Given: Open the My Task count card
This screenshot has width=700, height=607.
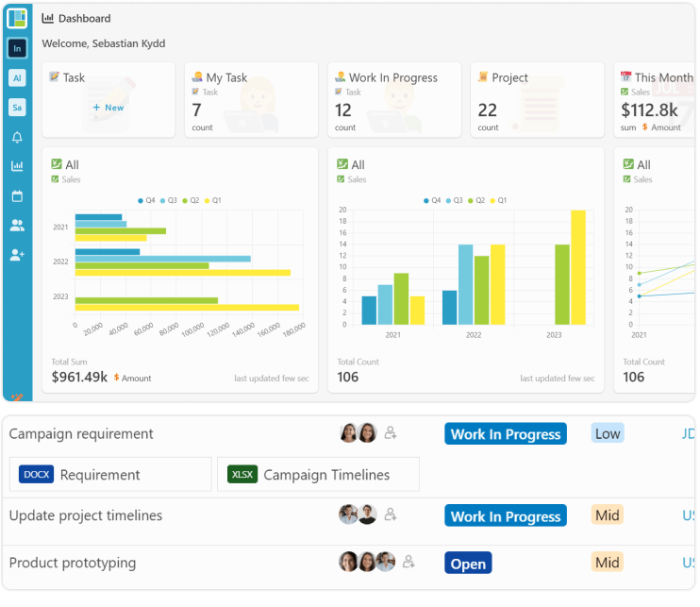Looking at the screenshot, I should (251, 100).
